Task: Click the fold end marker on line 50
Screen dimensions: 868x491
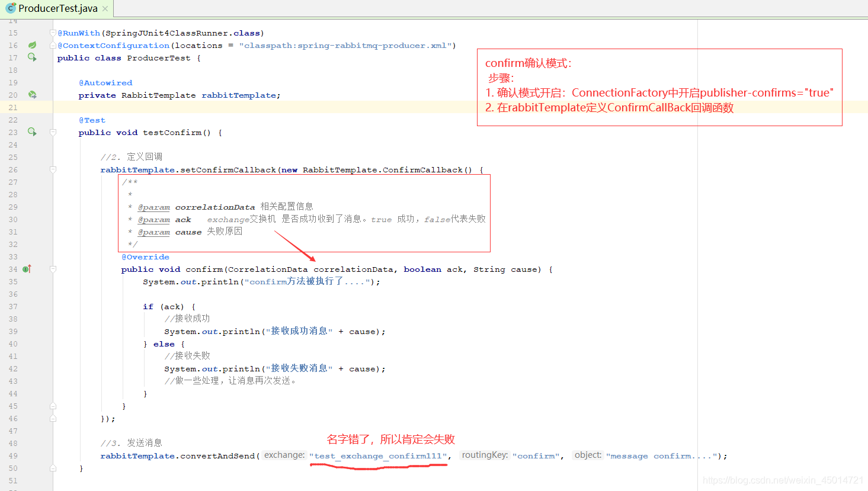Action: (53, 468)
